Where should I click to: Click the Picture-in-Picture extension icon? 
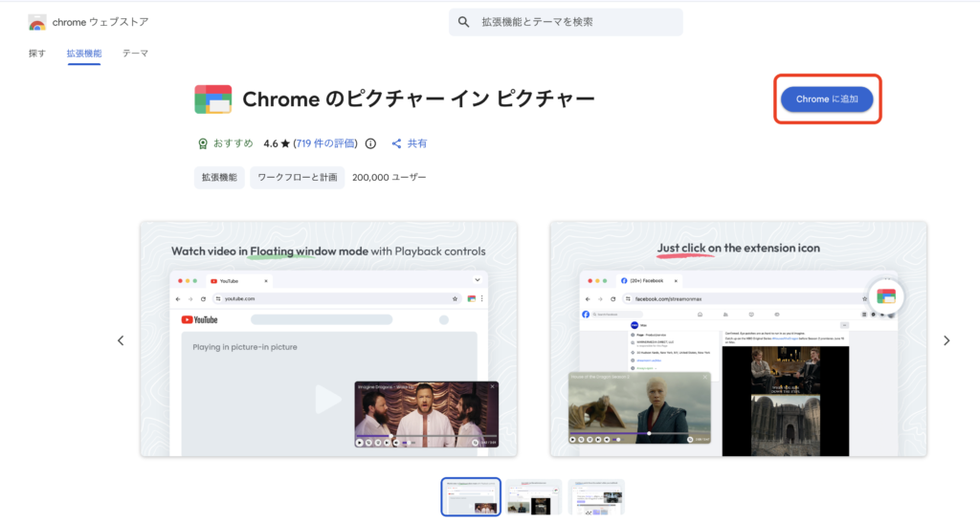click(212, 99)
